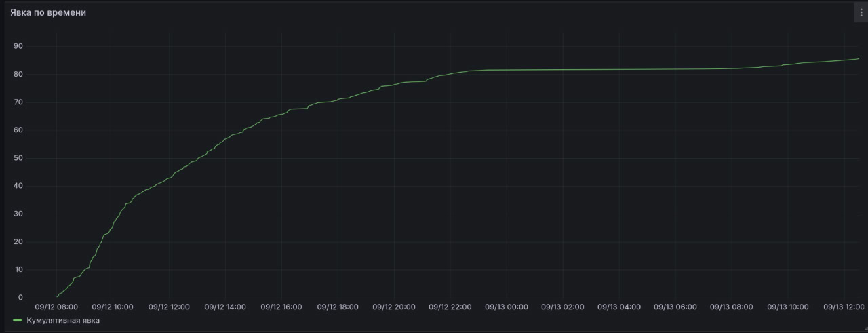Click the 09/12 22:00 x-axis label
Image resolution: width=868 pixels, height=333 pixels.
pos(450,307)
